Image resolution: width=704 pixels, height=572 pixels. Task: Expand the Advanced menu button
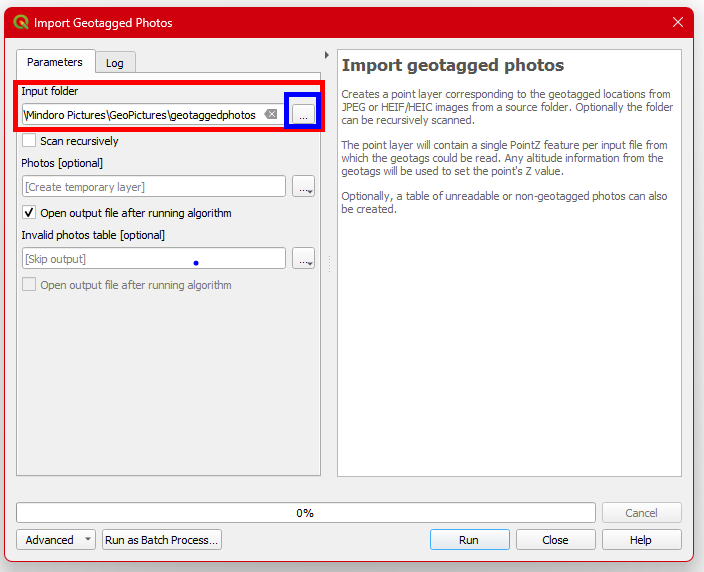pyautogui.click(x=56, y=540)
